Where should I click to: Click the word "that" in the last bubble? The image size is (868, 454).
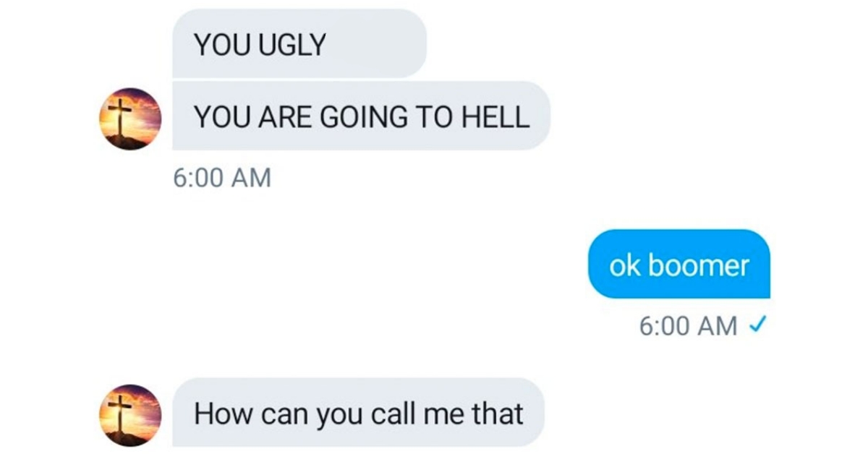pyautogui.click(x=497, y=414)
